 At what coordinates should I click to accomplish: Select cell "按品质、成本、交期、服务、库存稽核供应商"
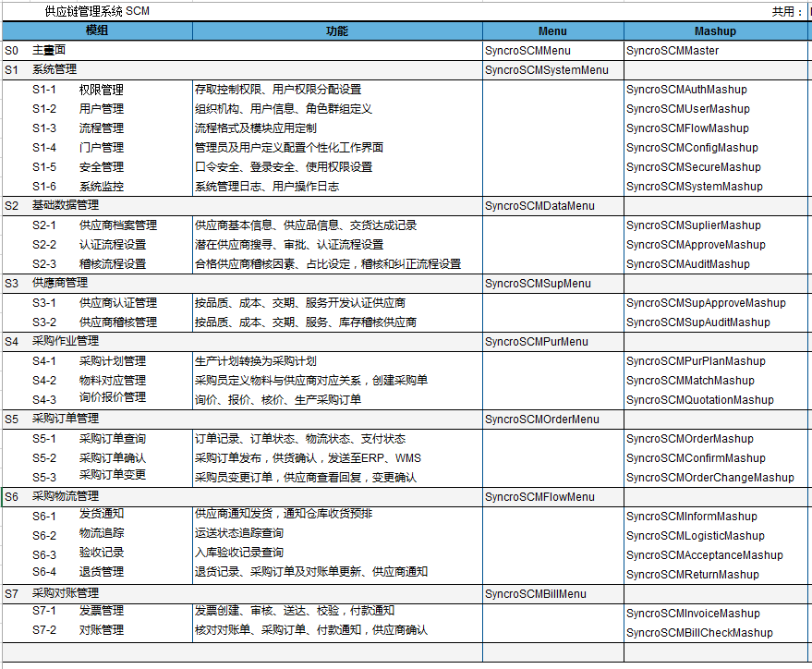pyautogui.click(x=306, y=322)
